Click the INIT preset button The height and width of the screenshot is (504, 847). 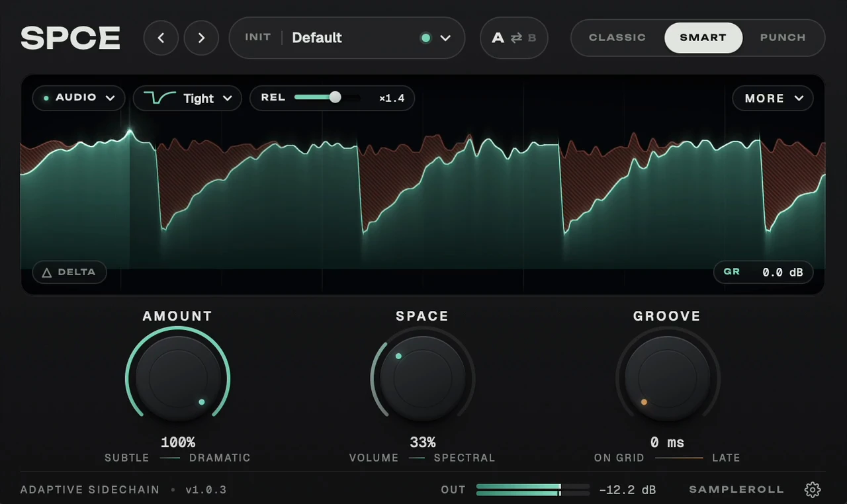[257, 37]
